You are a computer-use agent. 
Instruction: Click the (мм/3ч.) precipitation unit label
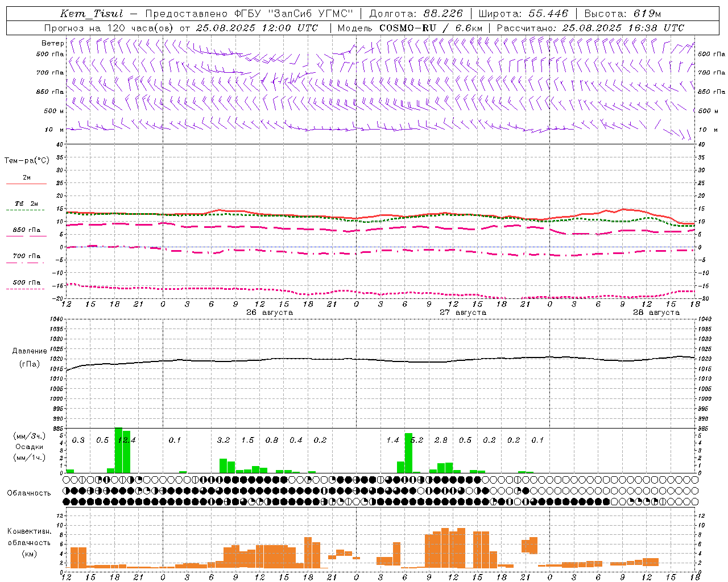click(x=30, y=436)
